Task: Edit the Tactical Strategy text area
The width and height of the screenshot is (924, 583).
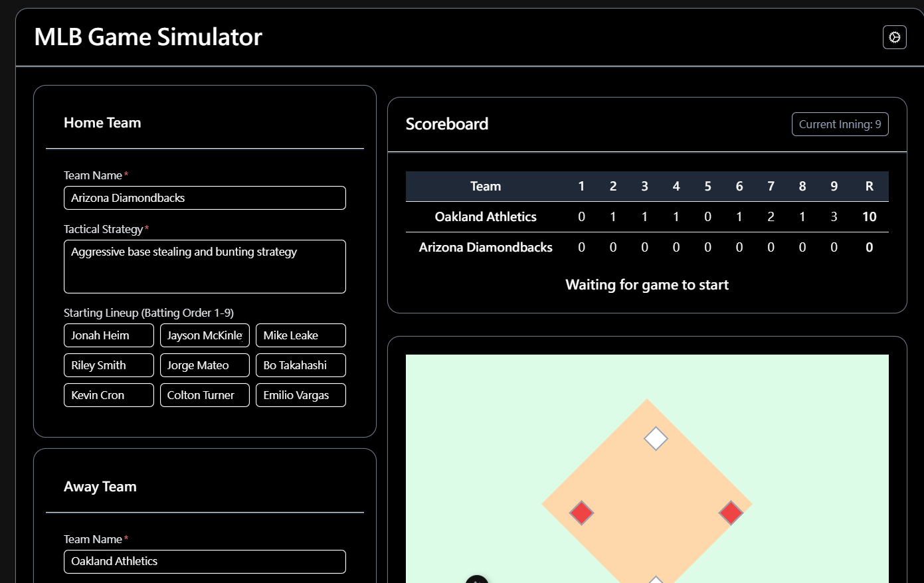Action: (205, 266)
